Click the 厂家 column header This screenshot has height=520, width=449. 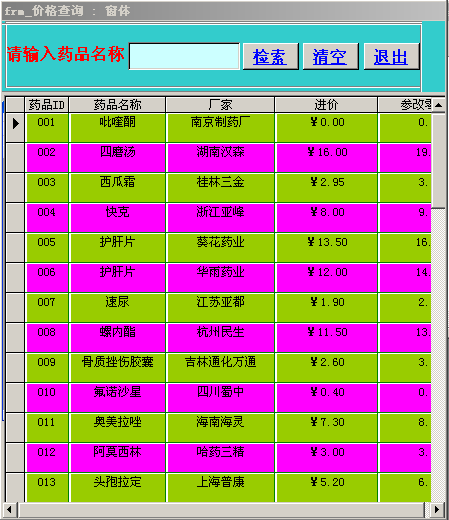pos(220,105)
